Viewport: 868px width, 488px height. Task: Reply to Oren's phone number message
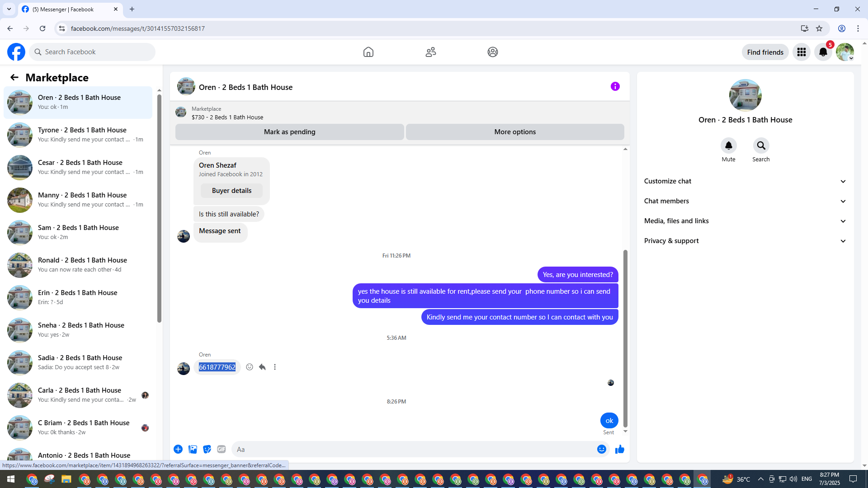pos(262,367)
